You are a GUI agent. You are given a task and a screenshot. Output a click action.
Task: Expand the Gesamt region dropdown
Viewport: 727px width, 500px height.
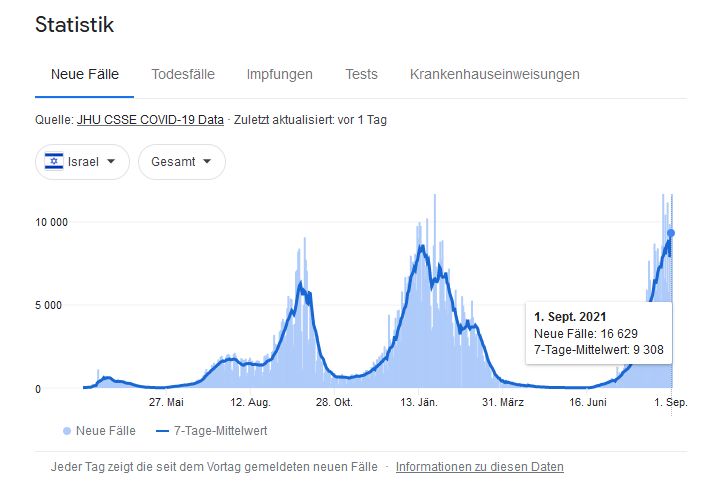click(181, 162)
